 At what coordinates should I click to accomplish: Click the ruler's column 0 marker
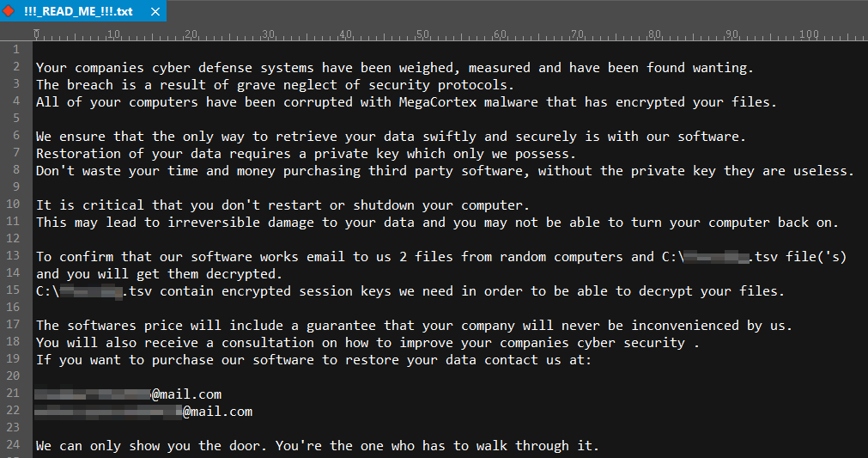(37, 35)
